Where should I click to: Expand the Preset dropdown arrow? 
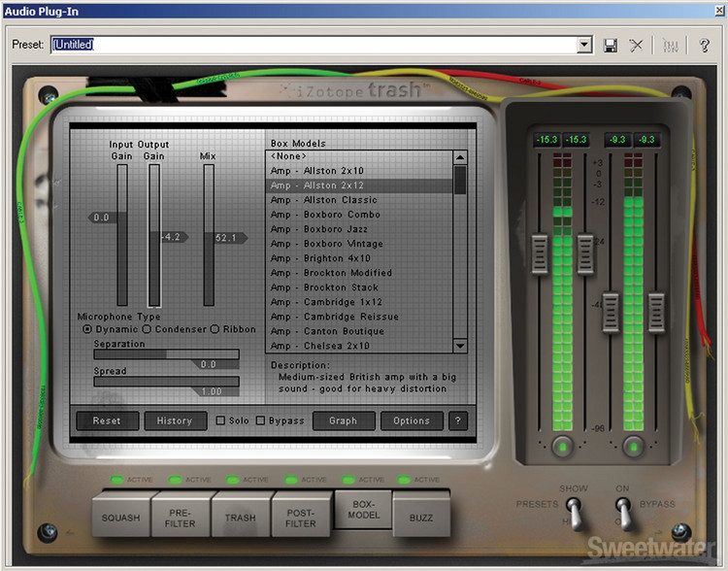584,45
